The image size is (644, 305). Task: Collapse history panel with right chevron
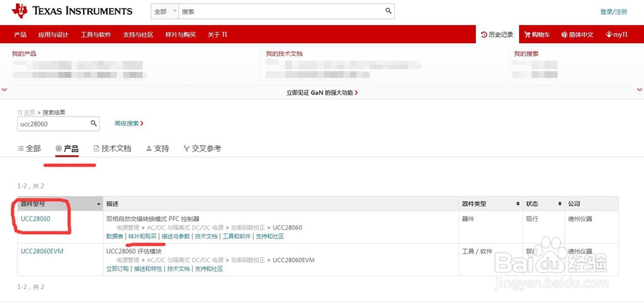[x=639, y=89]
